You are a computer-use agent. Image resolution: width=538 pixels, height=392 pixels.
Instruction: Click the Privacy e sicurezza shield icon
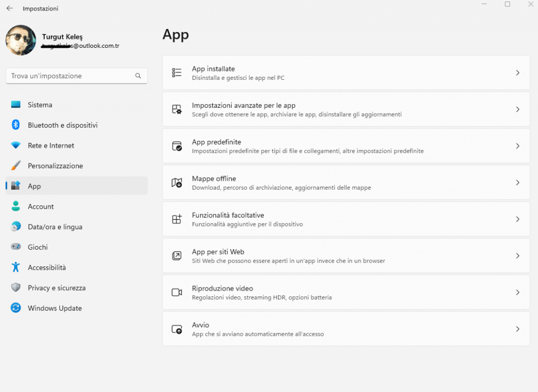(16, 288)
